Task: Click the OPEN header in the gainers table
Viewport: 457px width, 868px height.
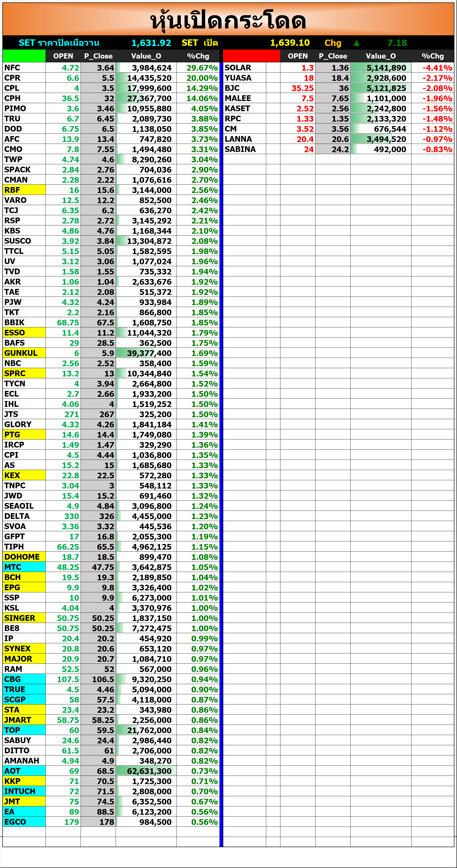Action: pos(63,56)
